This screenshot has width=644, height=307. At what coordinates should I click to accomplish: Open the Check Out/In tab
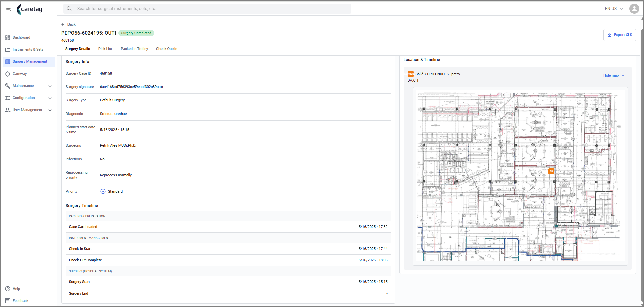[x=167, y=49]
